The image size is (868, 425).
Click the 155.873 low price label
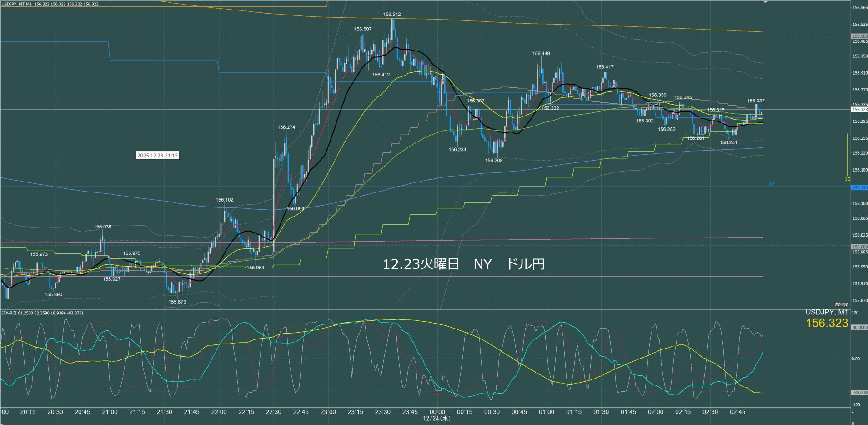[177, 302]
